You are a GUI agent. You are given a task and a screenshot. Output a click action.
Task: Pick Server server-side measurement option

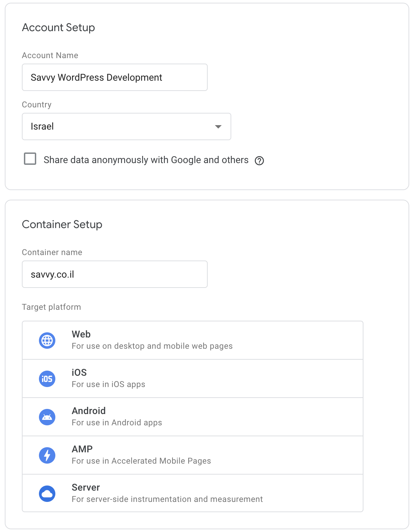[193, 493]
